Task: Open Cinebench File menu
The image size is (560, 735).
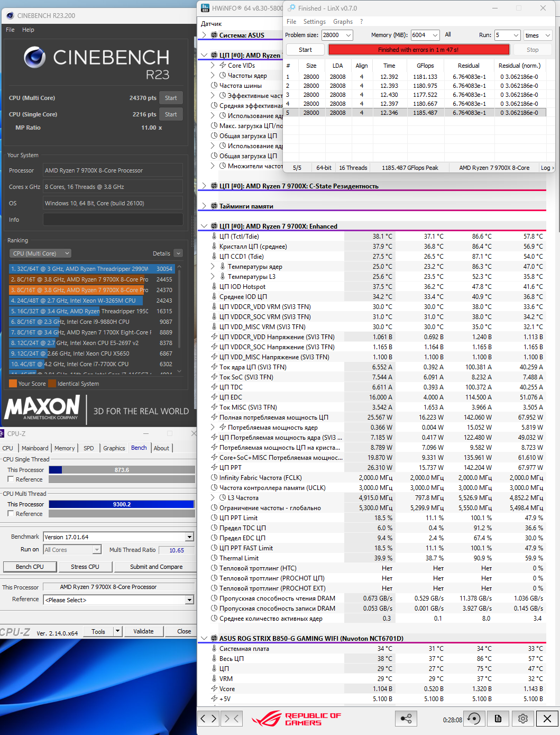Action: [10, 30]
